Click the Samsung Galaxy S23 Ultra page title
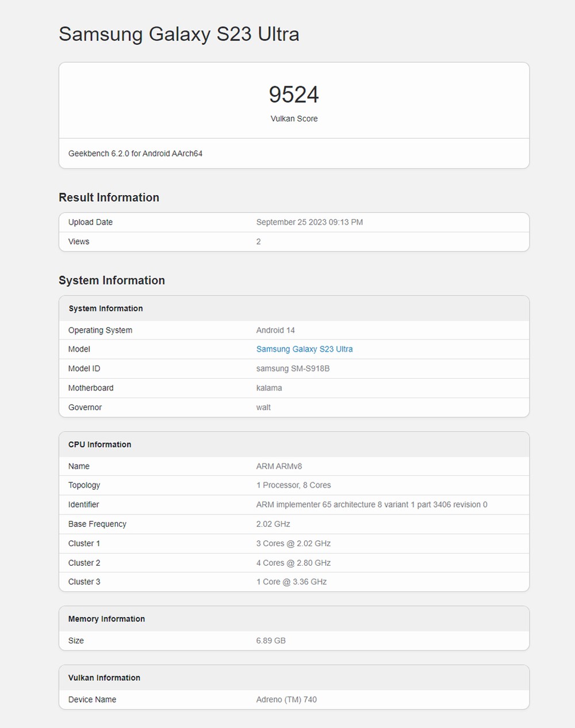Viewport: 575px width, 728px height. point(179,34)
